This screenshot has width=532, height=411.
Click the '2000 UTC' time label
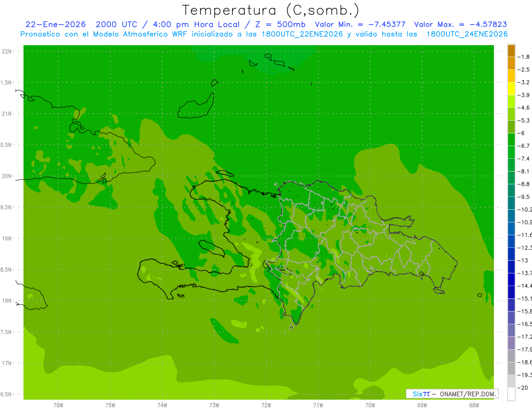116,24
